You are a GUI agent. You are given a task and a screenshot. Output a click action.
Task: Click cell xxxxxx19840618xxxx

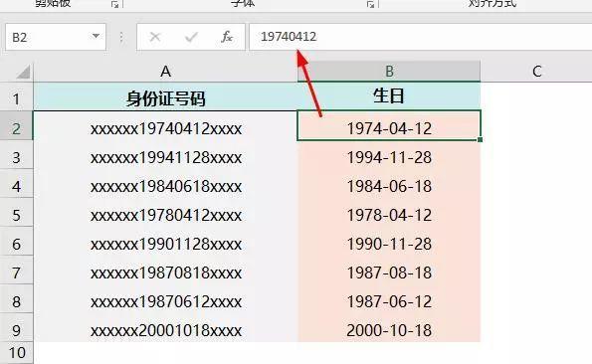click(x=165, y=184)
